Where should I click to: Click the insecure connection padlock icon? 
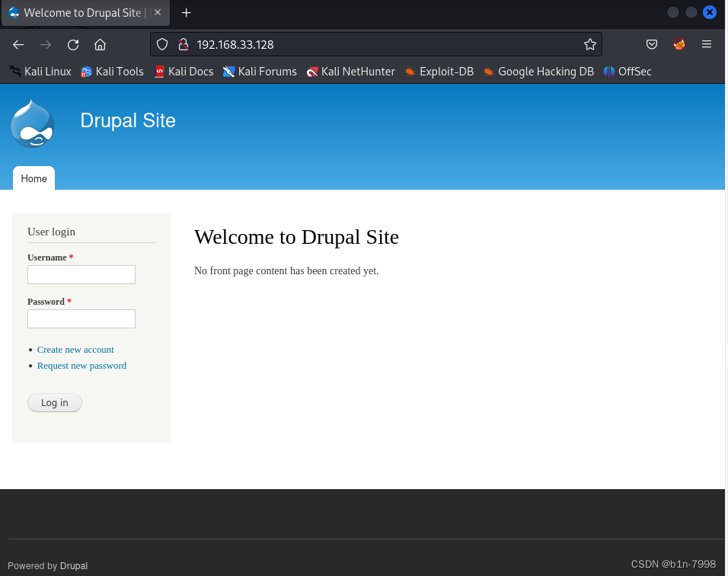click(184, 45)
